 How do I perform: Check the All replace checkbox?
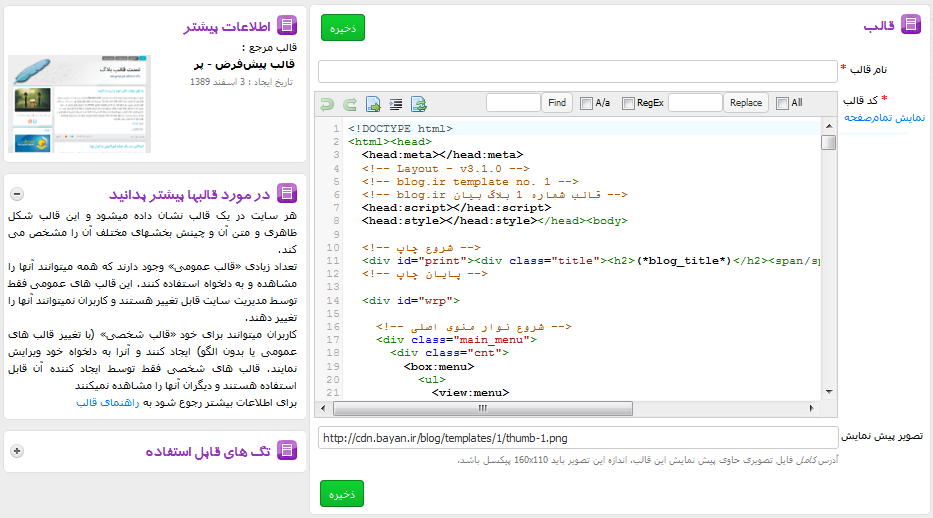782,103
